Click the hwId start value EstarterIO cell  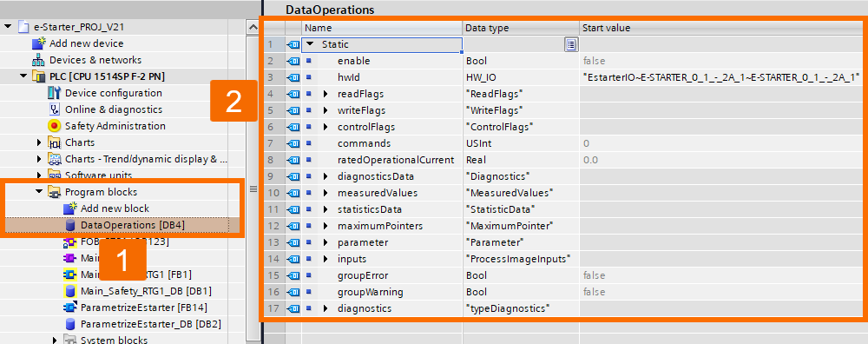click(x=720, y=77)
